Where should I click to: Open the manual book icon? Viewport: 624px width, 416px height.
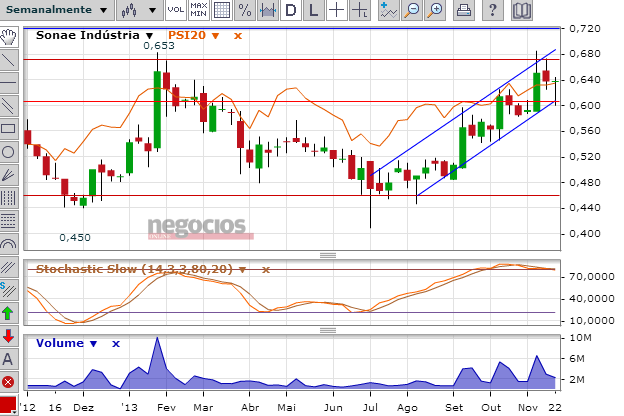[x=522, y=10]
